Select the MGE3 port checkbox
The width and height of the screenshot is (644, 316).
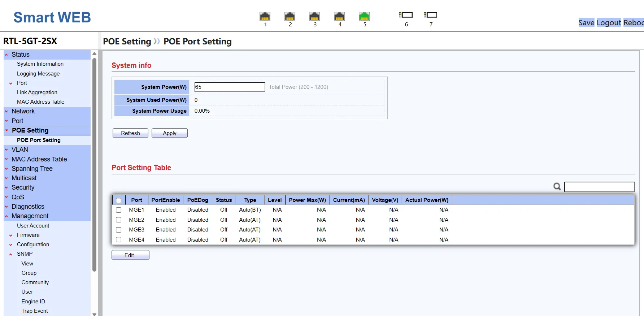[x=118, y=230]
